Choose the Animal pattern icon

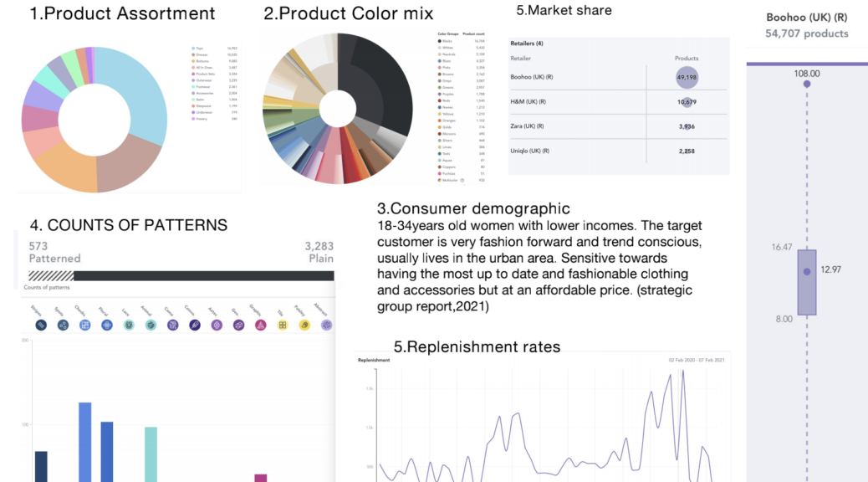[x=151, y=326]
